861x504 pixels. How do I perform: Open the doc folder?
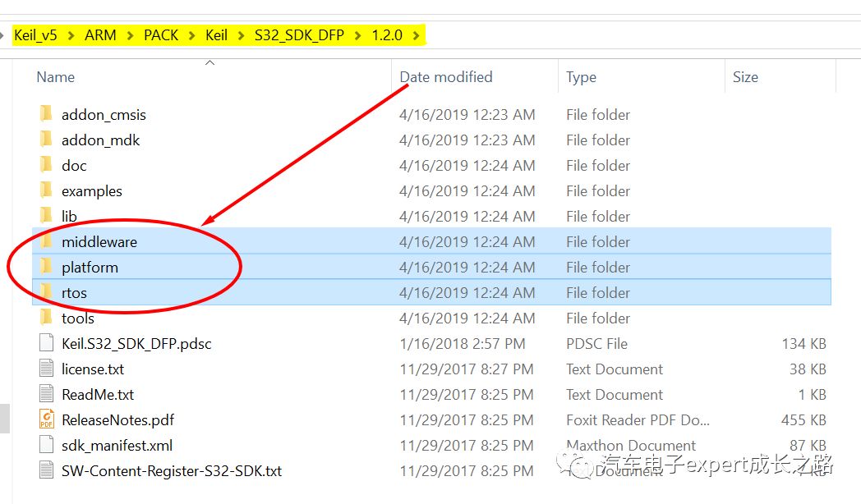[x=73, y=165]
